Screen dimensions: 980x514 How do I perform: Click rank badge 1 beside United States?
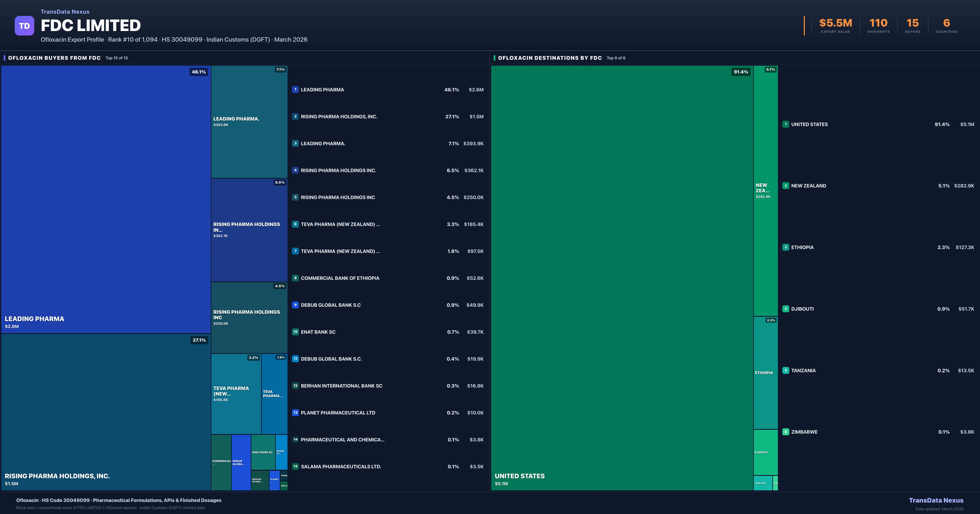(x=786, y=124)
